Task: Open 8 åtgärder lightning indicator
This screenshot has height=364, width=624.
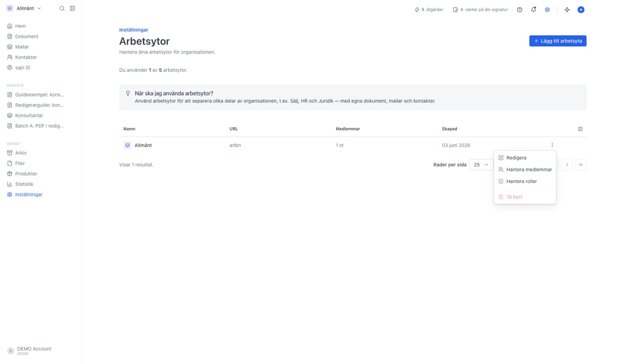Action: coord(429,10)
